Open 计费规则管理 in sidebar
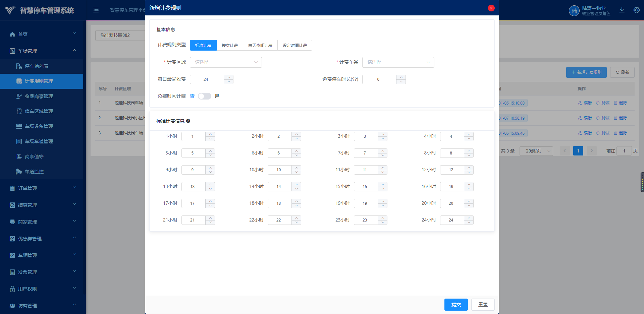This screenshot has height=314, width=644. point(42,81)
